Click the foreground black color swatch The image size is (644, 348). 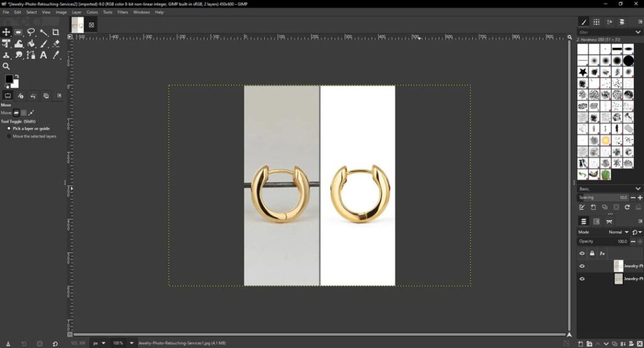pos(9,79)
